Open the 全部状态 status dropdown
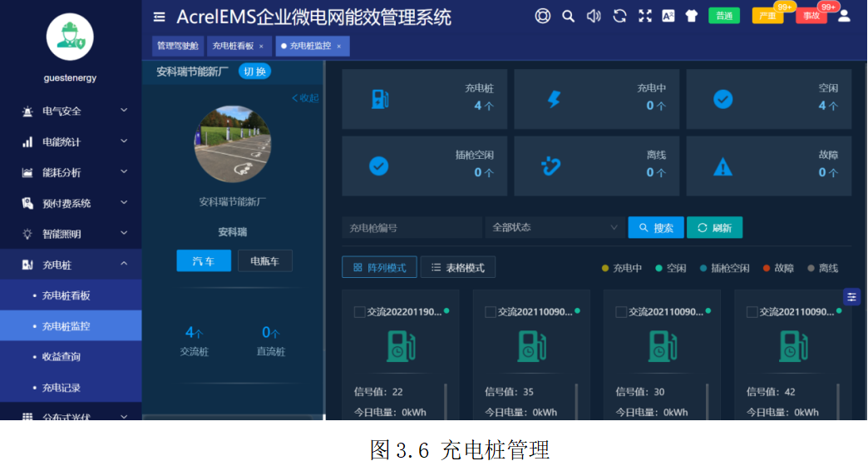The width and height of the screenshot is (868, 471). (555, 227)
